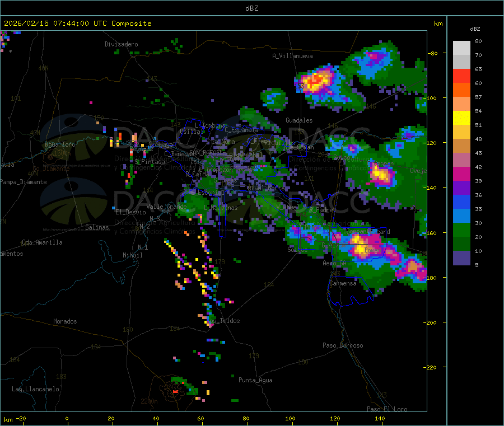
Task: Click the S_Pintada map label
Action: (150, 162)
